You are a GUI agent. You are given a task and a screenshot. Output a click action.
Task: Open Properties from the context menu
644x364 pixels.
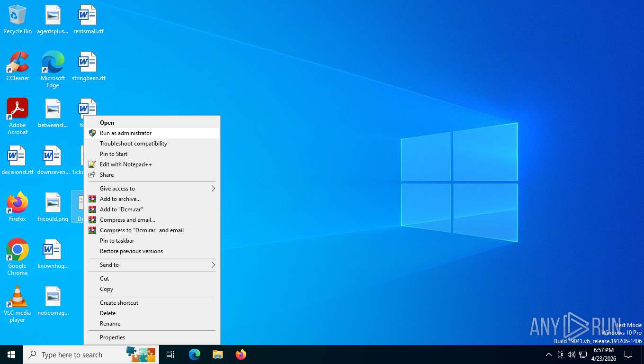pyautogui.click(x=152, y=337)
